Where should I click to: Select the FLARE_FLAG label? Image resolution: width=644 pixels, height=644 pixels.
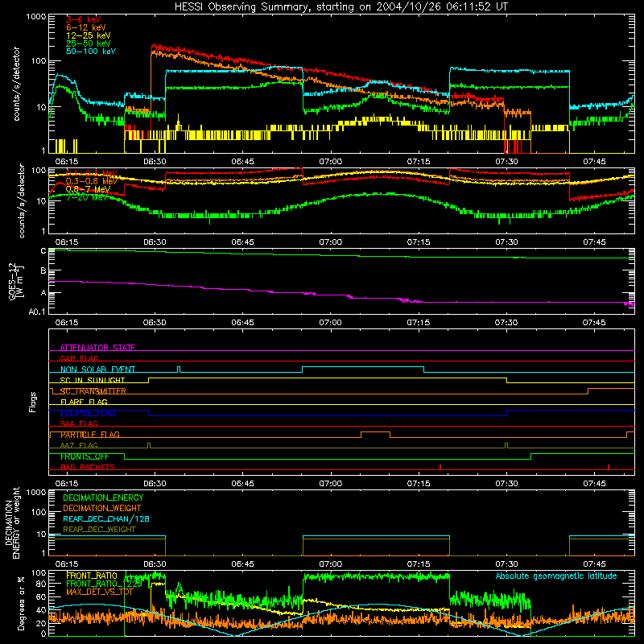pyautogui.click(x=84, y=402)
